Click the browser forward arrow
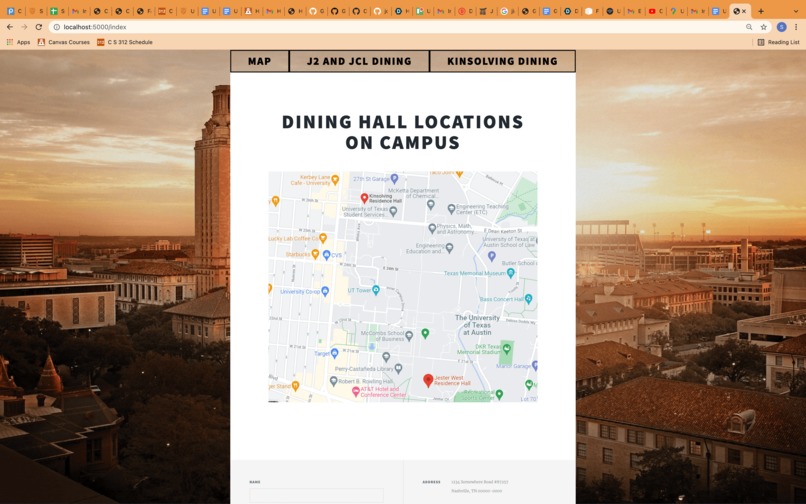Image resolution: width=806 pixels, height=504 pixels. point(24,27)
